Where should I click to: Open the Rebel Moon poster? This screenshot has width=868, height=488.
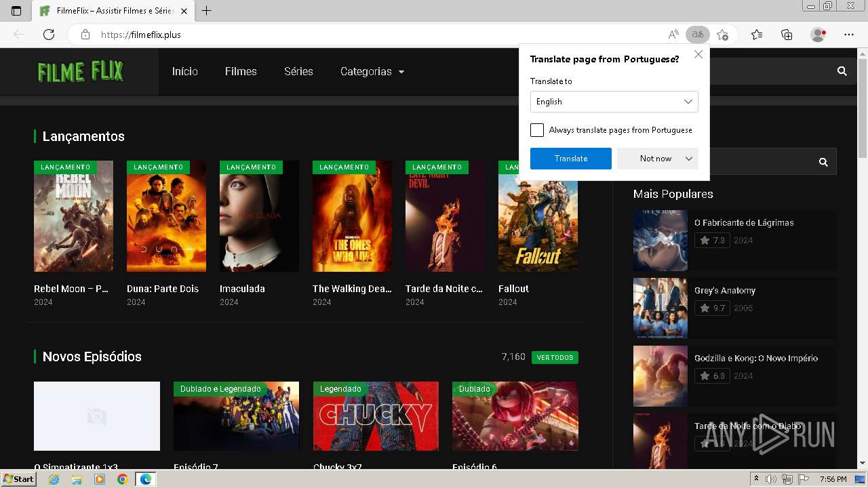click(73, 216)
